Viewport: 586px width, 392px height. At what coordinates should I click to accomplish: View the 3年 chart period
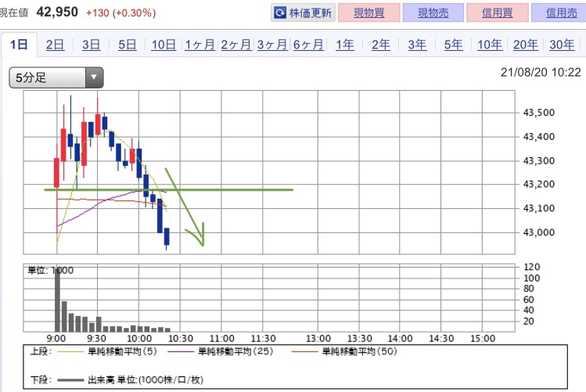coord(417,45)
